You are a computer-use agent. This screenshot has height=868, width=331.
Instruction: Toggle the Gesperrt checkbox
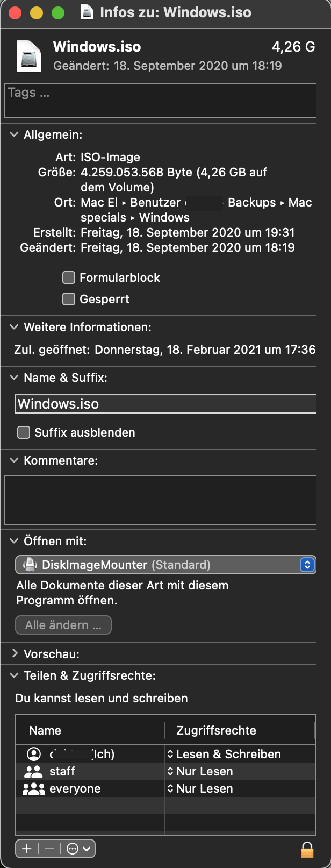(69, 299)
